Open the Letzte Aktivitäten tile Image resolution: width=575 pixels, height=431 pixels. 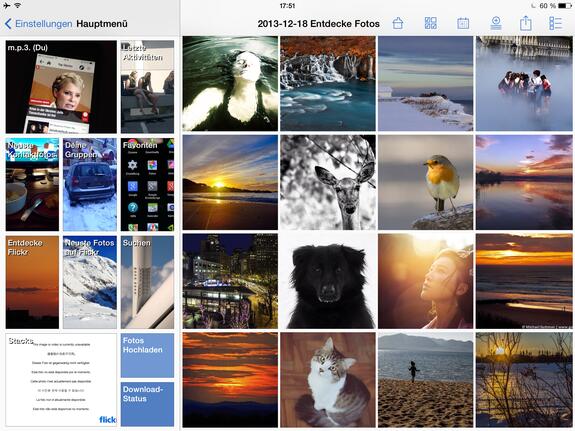[147, 87]
